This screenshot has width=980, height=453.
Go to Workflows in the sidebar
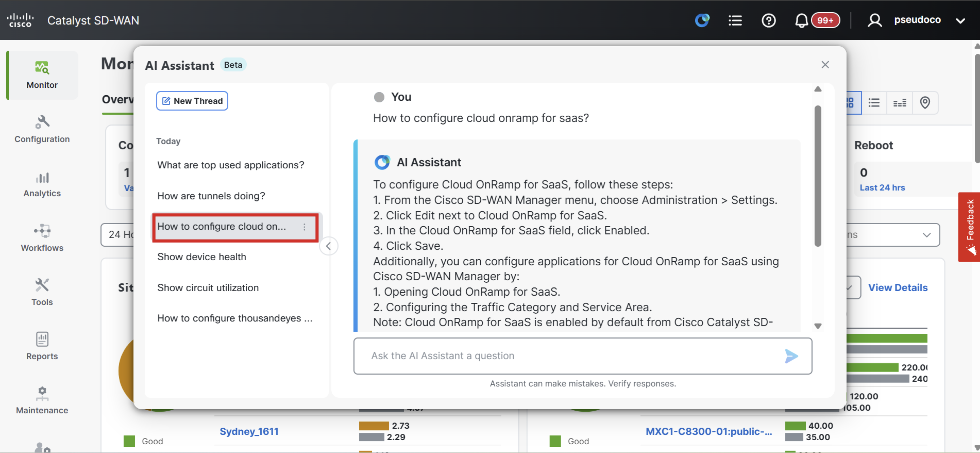click(42, 238)
